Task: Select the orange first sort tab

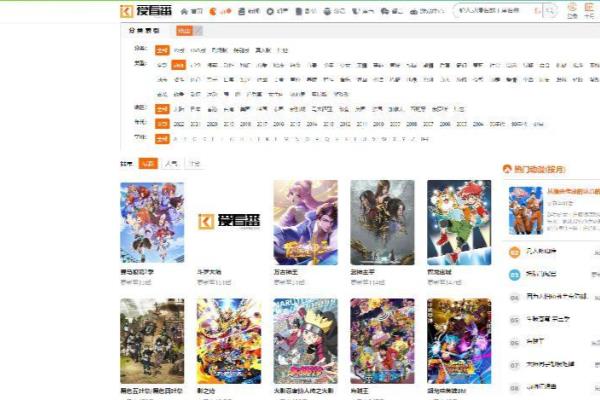Action: tap(148, 163)
